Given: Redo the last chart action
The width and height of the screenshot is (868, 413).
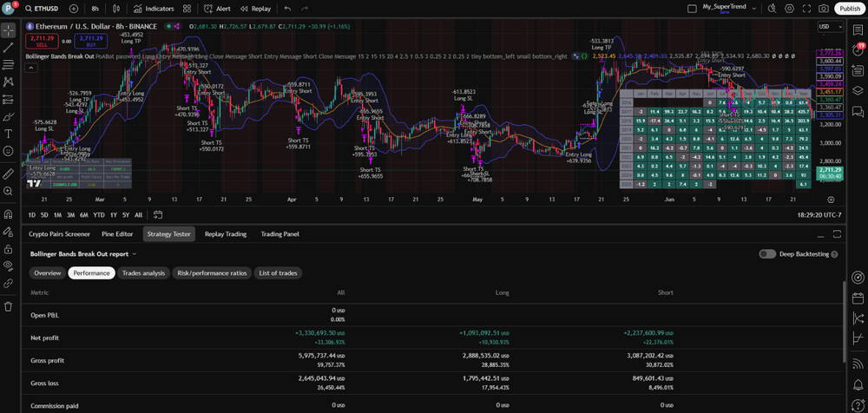Looking at the screenshot, I should (x=305, y=9).
